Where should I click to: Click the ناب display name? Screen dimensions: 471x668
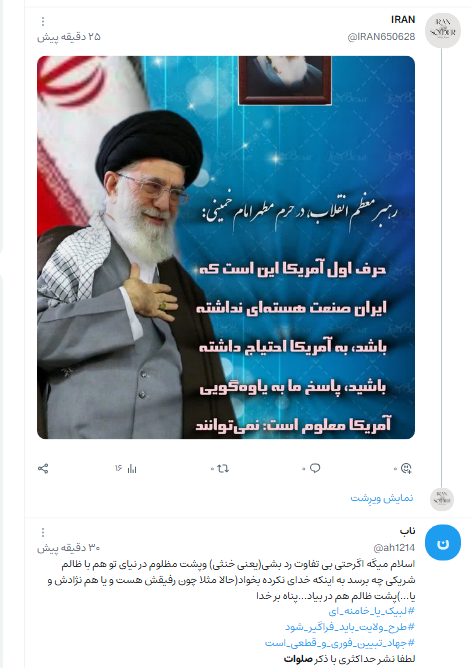coord(407,531)
